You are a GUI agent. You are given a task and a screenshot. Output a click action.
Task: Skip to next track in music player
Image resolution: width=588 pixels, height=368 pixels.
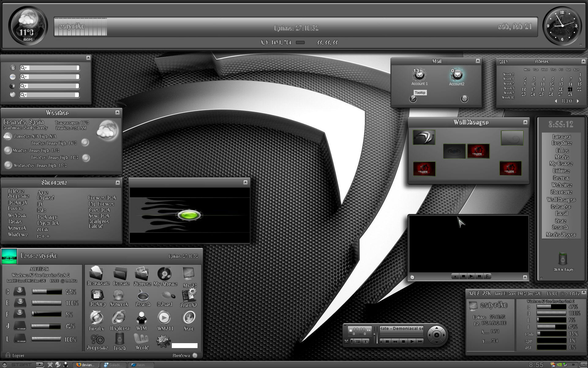pyautogui.click(x=420, y=341)
